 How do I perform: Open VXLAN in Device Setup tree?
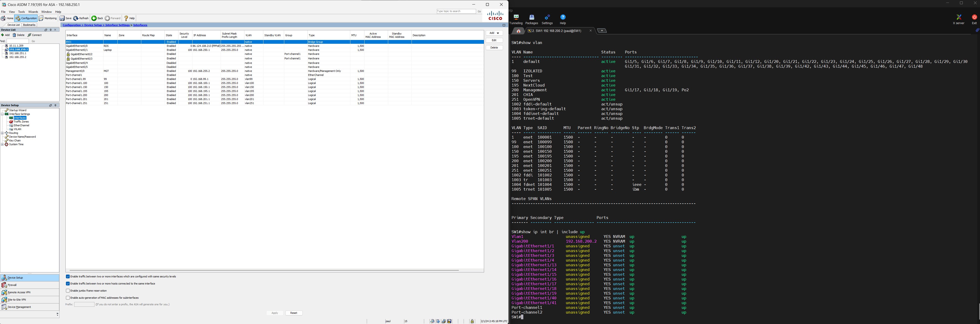(x=17, y=129)
